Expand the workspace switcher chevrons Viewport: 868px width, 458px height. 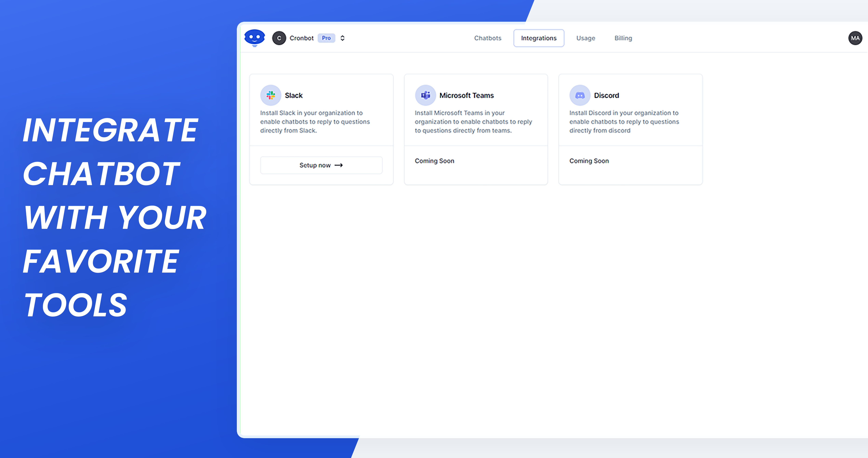tap(342, 38)
